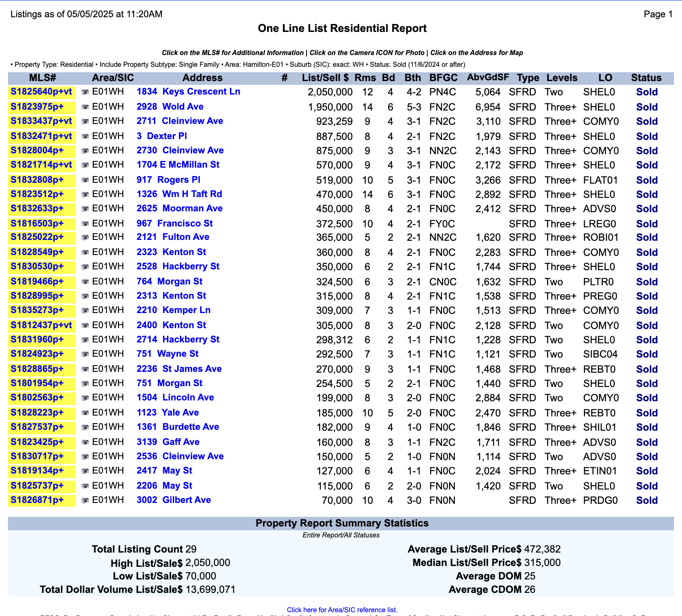Click here for Area/SIC reference list

[342, 610]
